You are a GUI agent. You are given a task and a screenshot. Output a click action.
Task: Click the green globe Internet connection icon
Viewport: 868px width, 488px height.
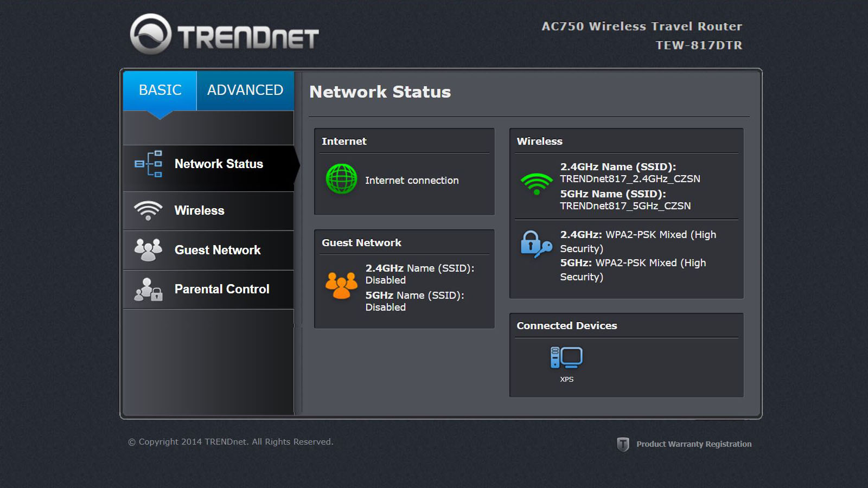(341, 179)
